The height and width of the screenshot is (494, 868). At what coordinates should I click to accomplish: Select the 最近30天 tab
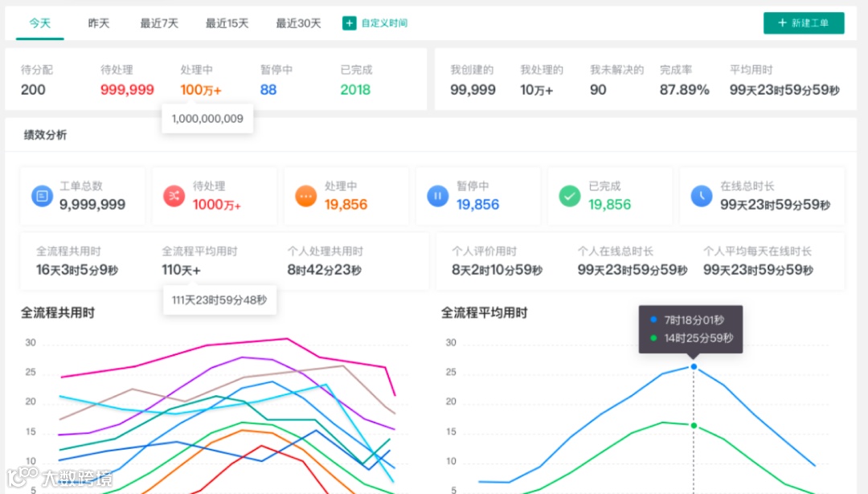tap(298, 23)
